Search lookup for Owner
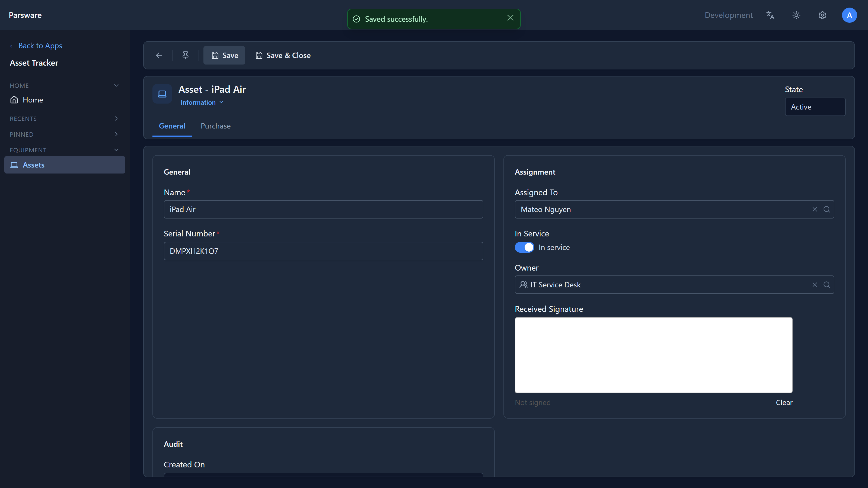Image resolution: width=868 pixels, height=488 pixels. coord(826,285)
